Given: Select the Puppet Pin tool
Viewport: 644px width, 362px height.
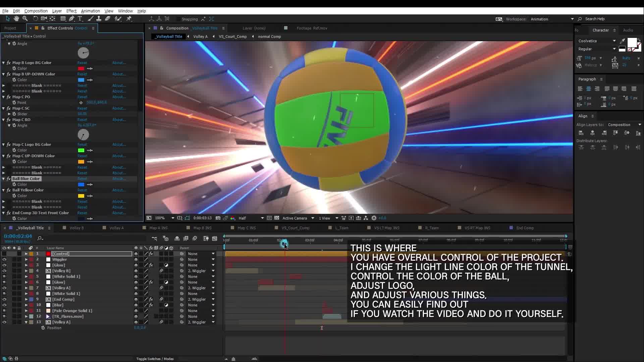Looking at the screenshot, I should [x=129, y=19].
